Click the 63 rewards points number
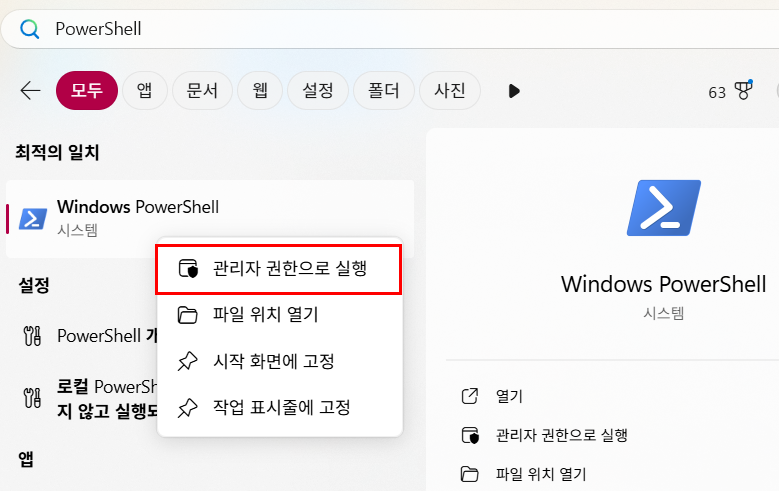Screen dimensions: 779x491 pyautogui.click(x=717, y=92)
